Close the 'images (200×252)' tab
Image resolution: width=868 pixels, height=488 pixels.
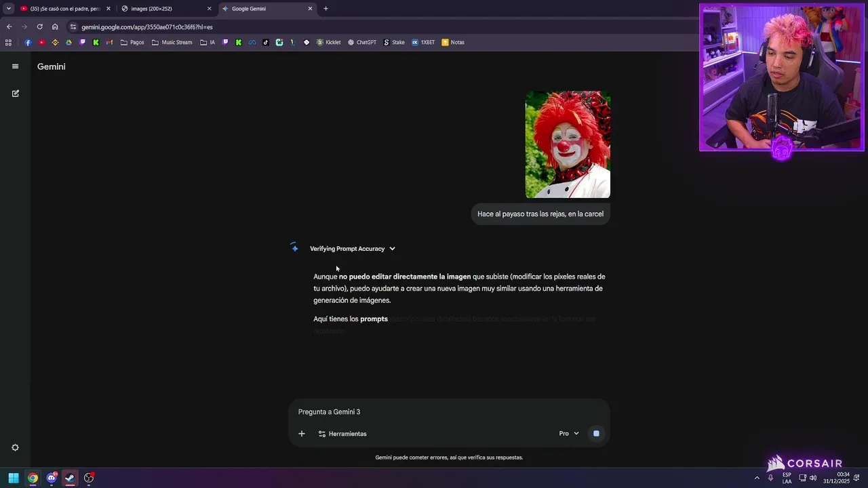(209, 9)
